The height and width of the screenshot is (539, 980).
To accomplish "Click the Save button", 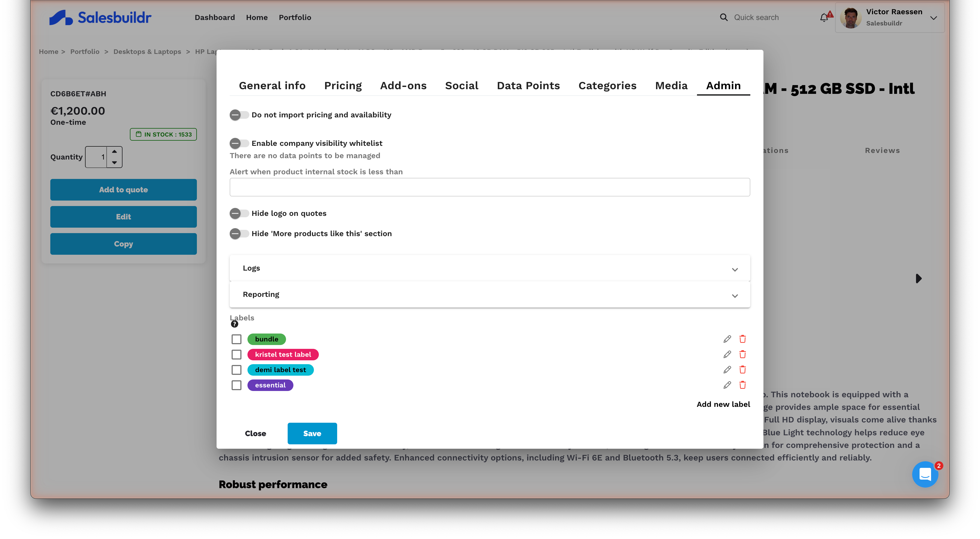I will coord(312,433).
